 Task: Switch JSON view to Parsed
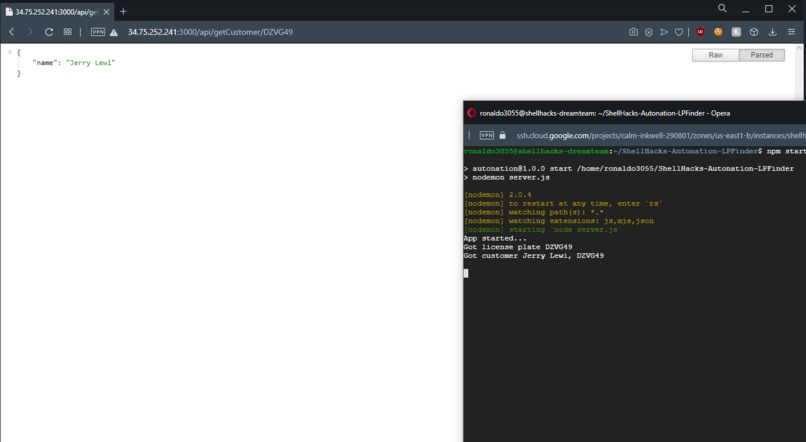(x=762, y=55)
